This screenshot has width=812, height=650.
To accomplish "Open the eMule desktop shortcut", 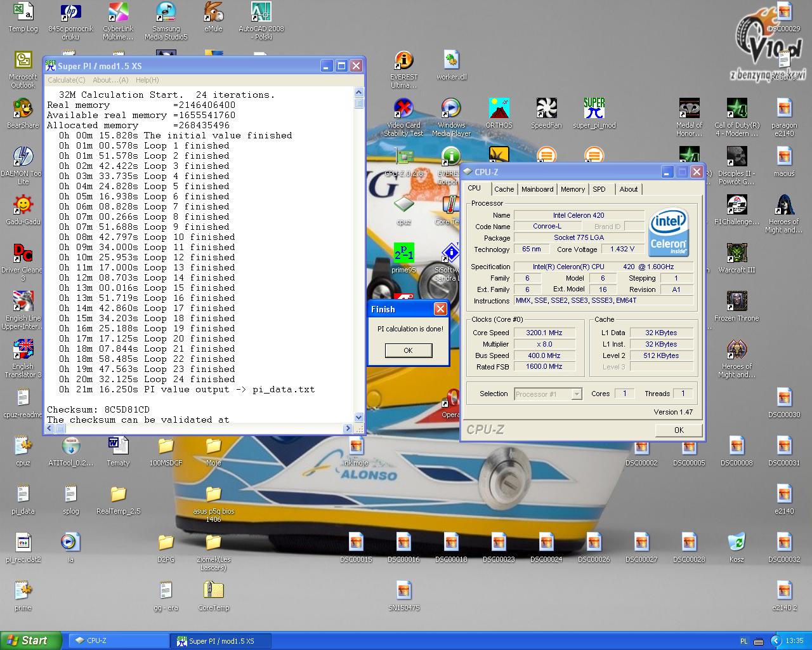I will click(x=213, y=17).
